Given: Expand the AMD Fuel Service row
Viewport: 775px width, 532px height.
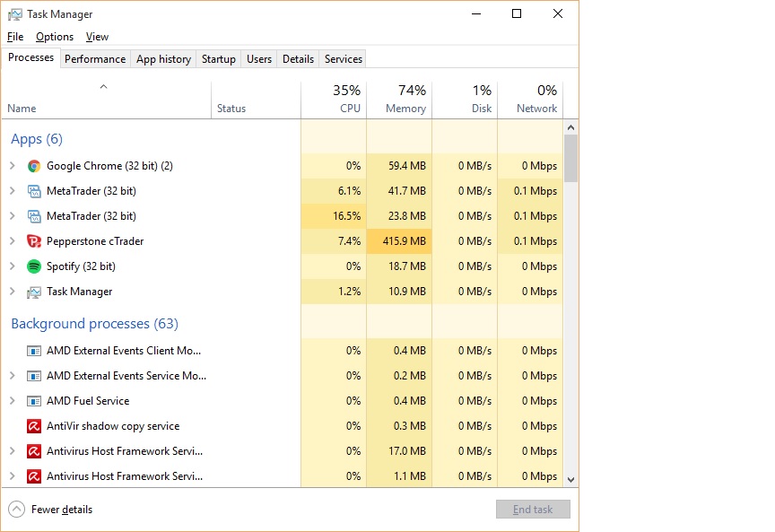Looking at the screenshot, I should pos(13,401).
